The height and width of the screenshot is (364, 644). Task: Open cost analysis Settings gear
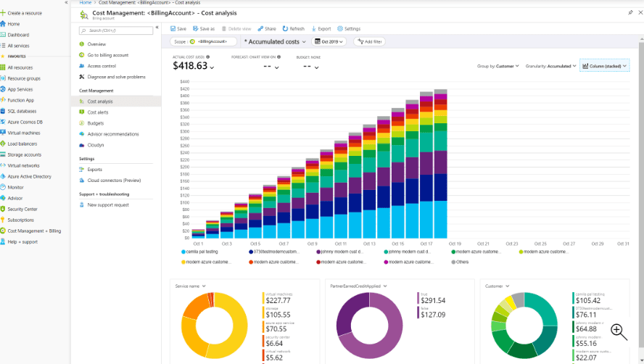coord(349,29)
